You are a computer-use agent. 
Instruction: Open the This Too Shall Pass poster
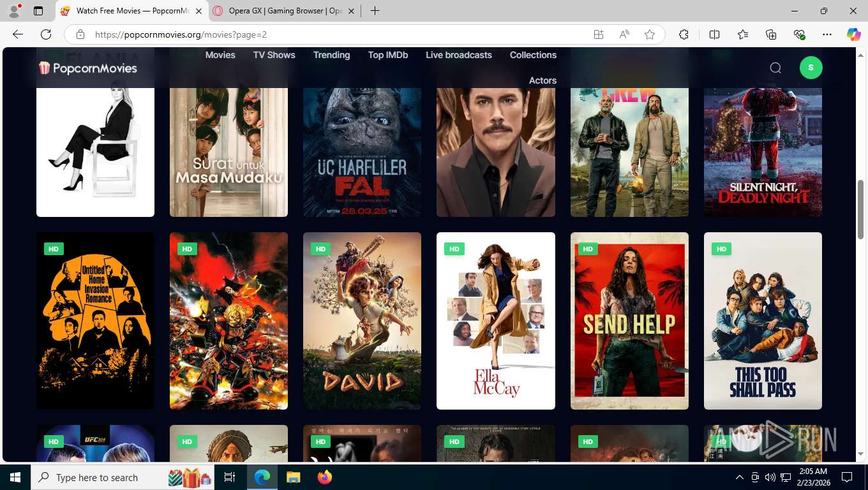pos(763,321)
